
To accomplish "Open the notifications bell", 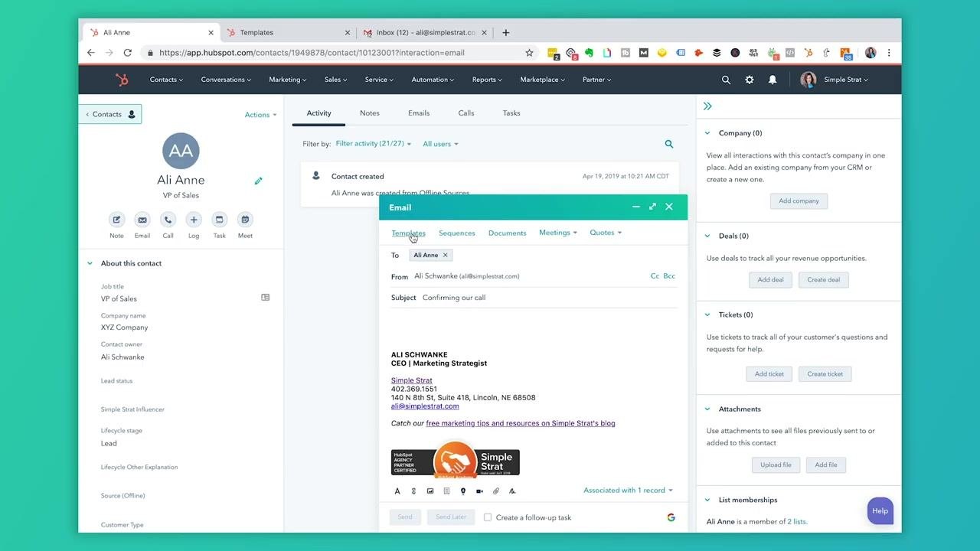I will click(773, 80).
